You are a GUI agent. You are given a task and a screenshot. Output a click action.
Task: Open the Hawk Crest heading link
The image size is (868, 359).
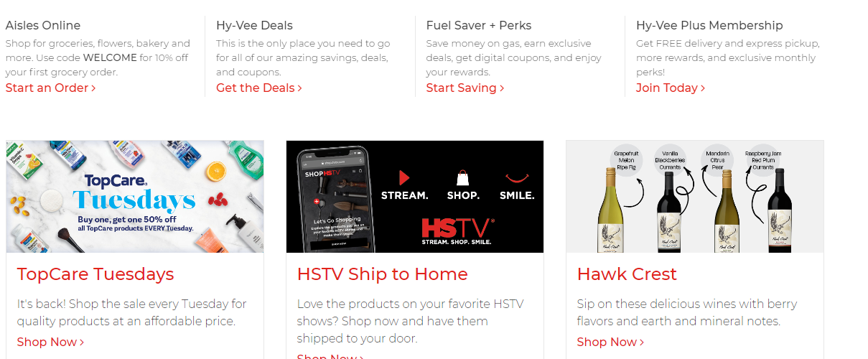(627, 274)
